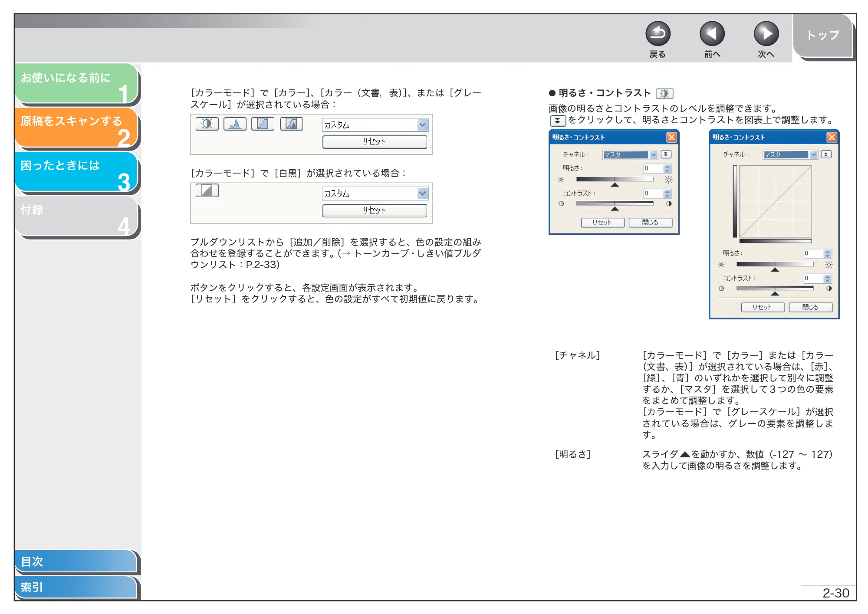
Task: Open チャネル dropdown in small dialog
Action: coord(630,155)
